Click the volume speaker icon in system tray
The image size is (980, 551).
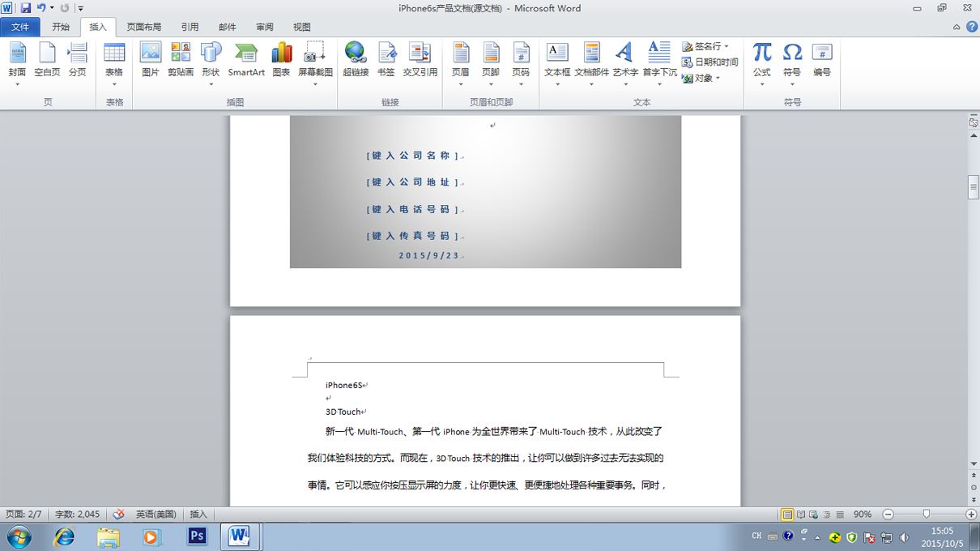904,536
